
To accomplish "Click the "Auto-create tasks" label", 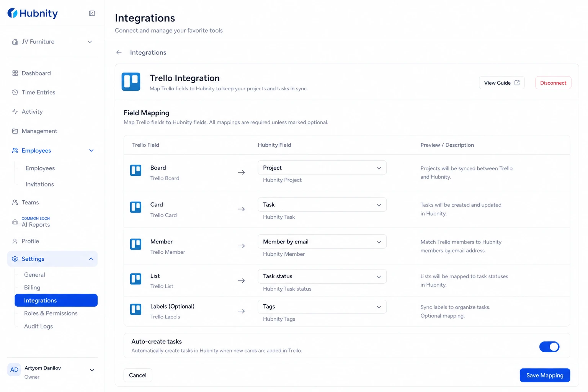I will tap(157, 341).
